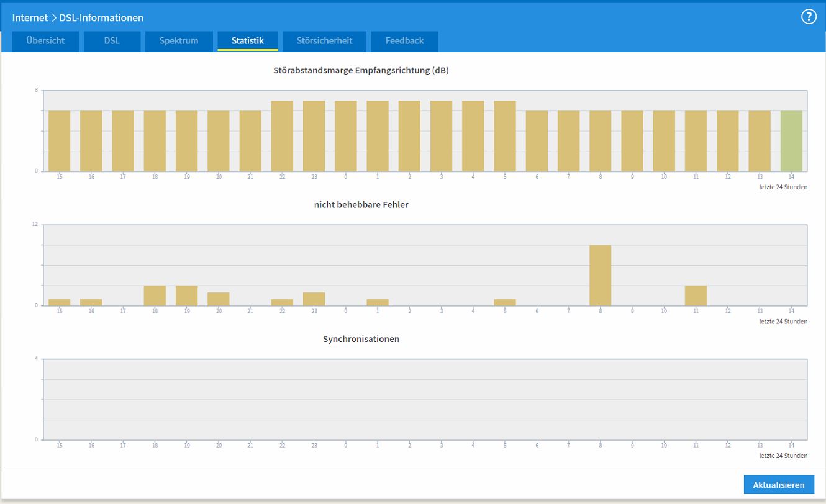Click the green hour 14 bar in Störabstandsmarge chart
This screenshot has height=504, width=826.
point(791,141)
